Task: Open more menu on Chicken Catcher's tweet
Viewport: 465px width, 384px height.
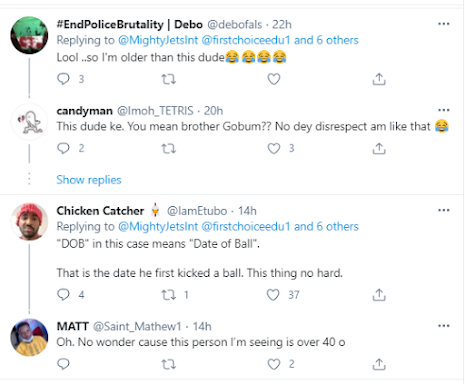Action: 444,210
